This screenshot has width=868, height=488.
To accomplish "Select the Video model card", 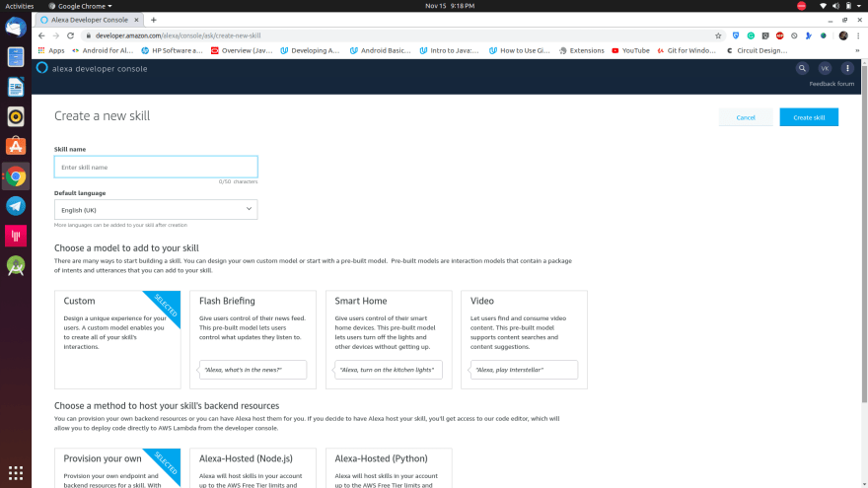I will 524,339.
